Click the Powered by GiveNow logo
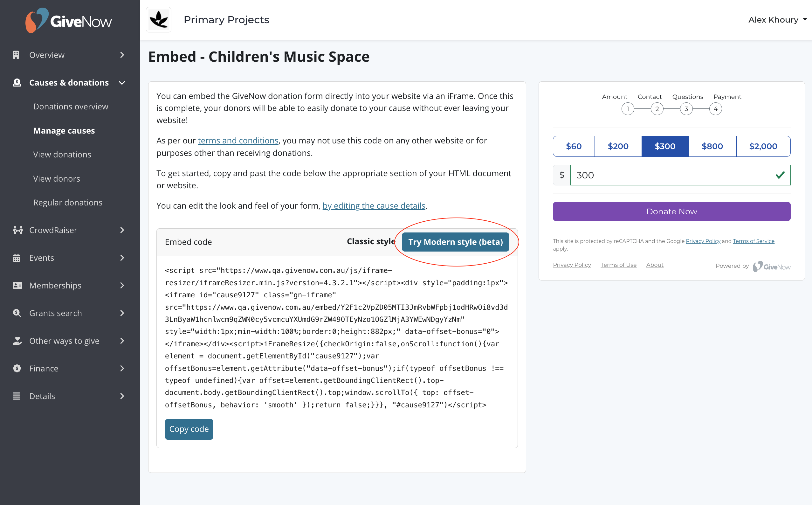Screen dimensions: 812x505 tap(772, 266)
